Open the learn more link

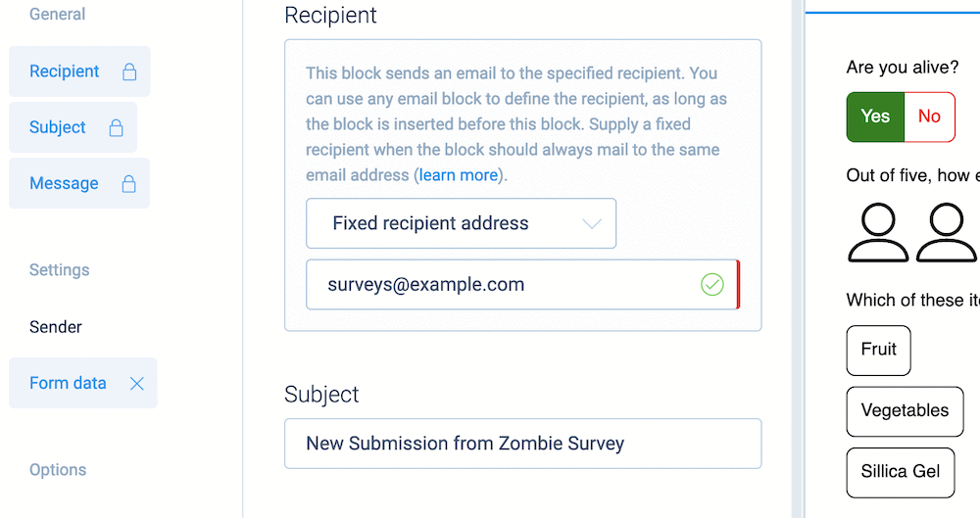click(458, 175)
